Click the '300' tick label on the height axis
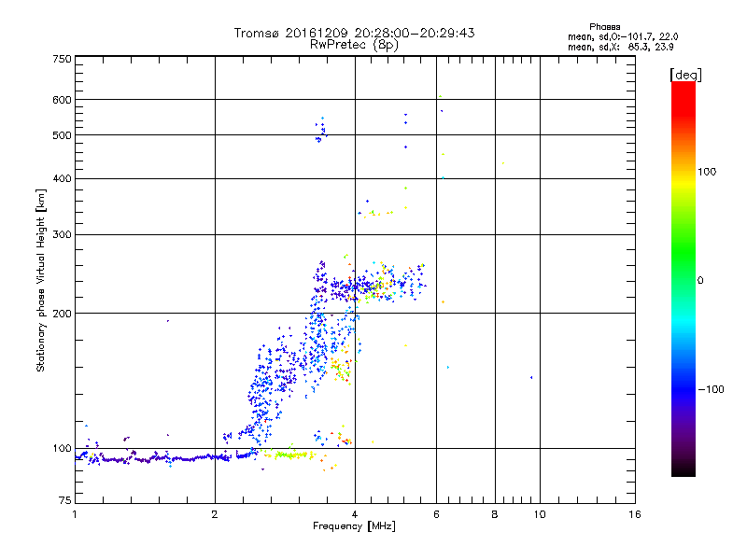 (62, 235)
